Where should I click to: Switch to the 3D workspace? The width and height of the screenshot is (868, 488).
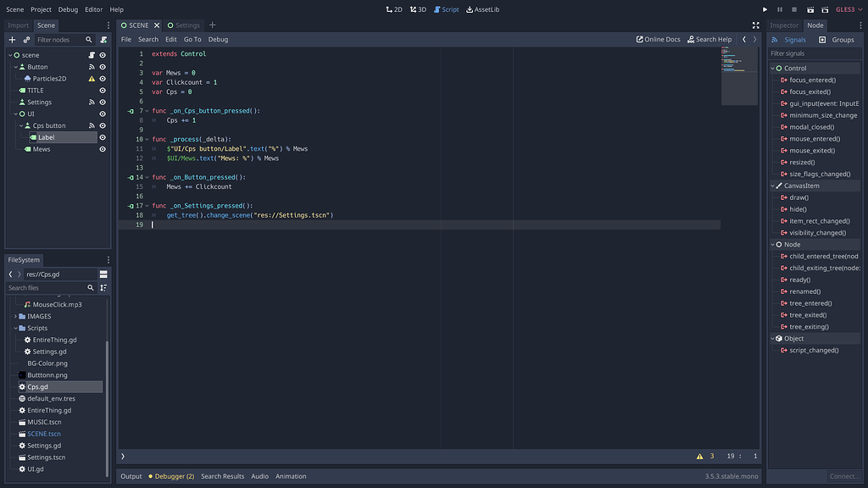pos(418,9)
